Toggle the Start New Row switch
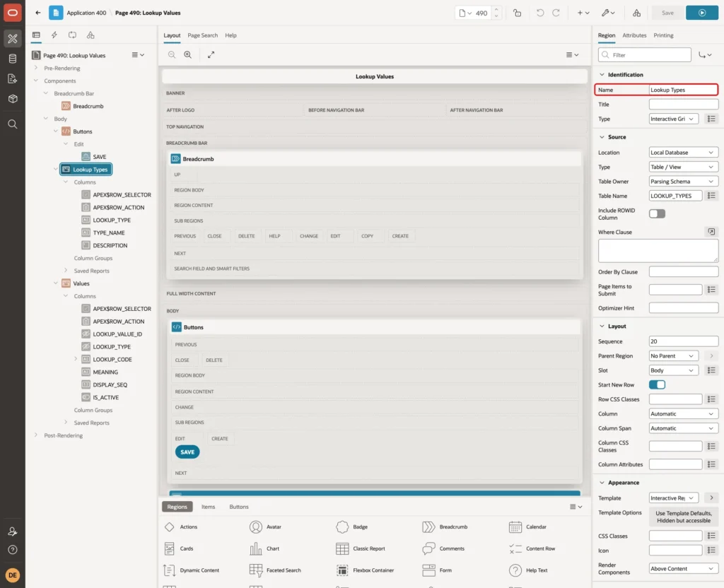 click(x=657, y=384)
